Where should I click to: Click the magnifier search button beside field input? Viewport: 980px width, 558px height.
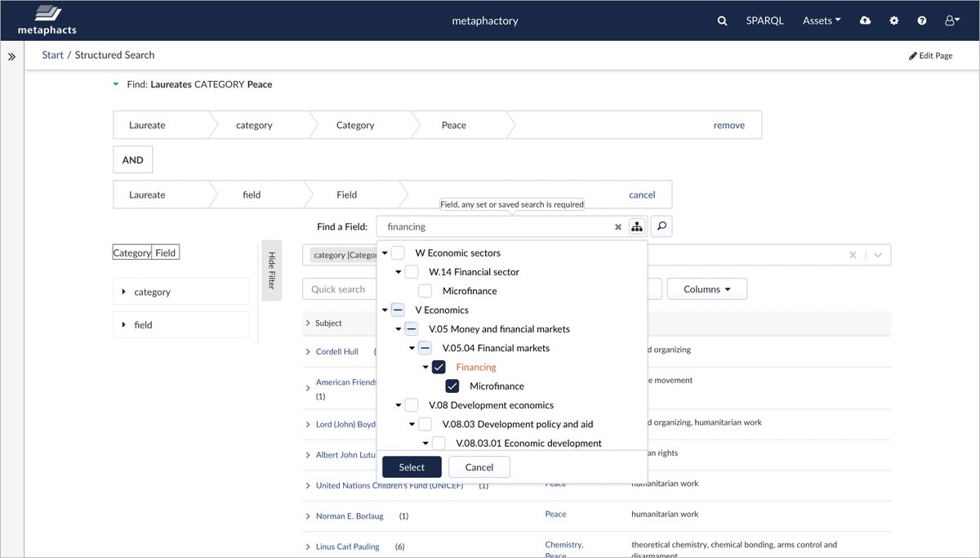[662, 226]
